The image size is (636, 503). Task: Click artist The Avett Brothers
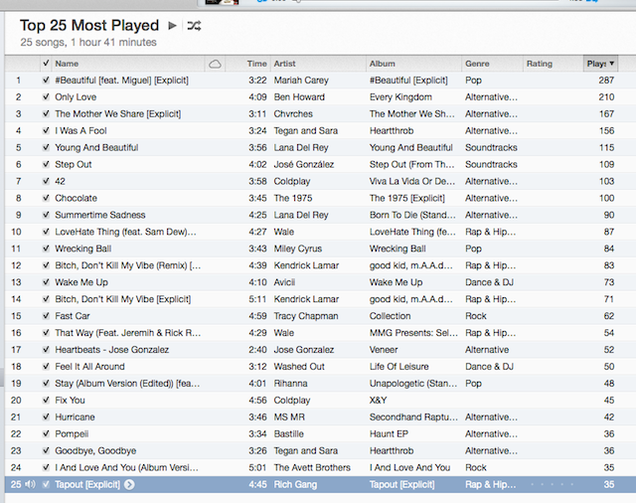point(312,467)
